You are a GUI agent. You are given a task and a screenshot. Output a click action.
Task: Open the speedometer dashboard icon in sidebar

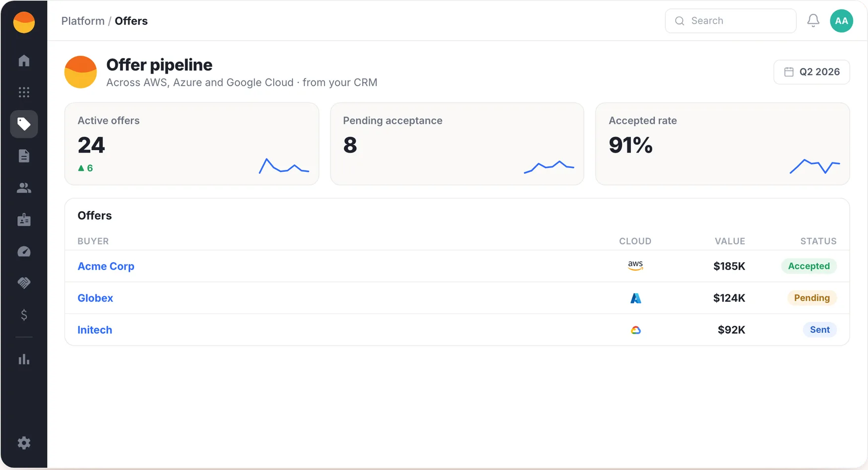click(x=24, y=252)
